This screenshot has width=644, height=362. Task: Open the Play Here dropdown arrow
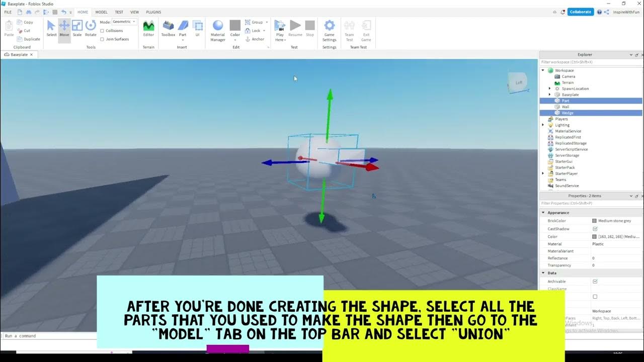(285, 40)
